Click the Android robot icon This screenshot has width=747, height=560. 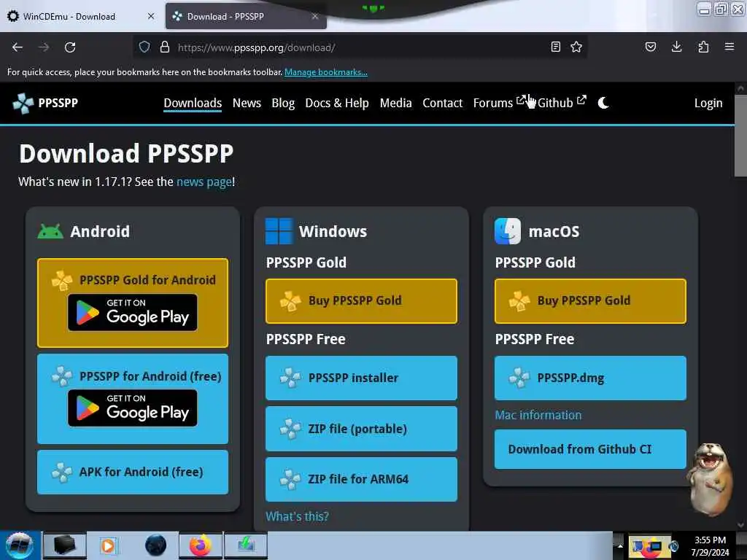pyautogui.click(x=50, y=231)
